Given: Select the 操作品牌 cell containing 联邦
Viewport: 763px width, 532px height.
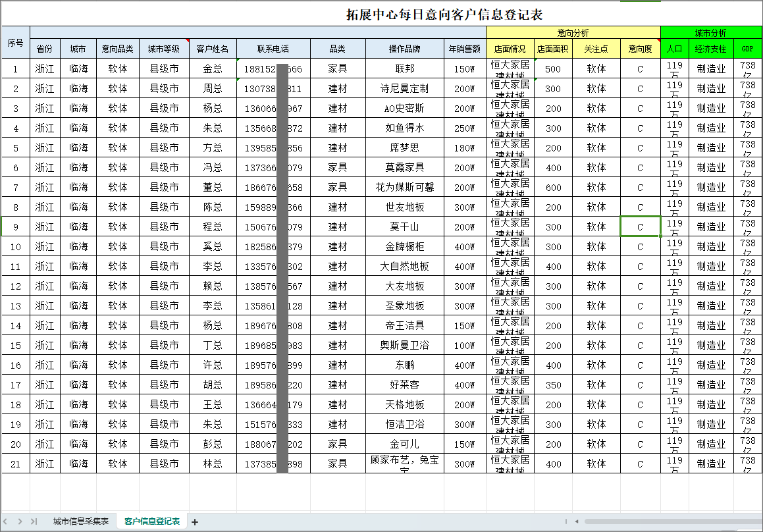Looking at the screenshot, I should click(x=404, y=68).
